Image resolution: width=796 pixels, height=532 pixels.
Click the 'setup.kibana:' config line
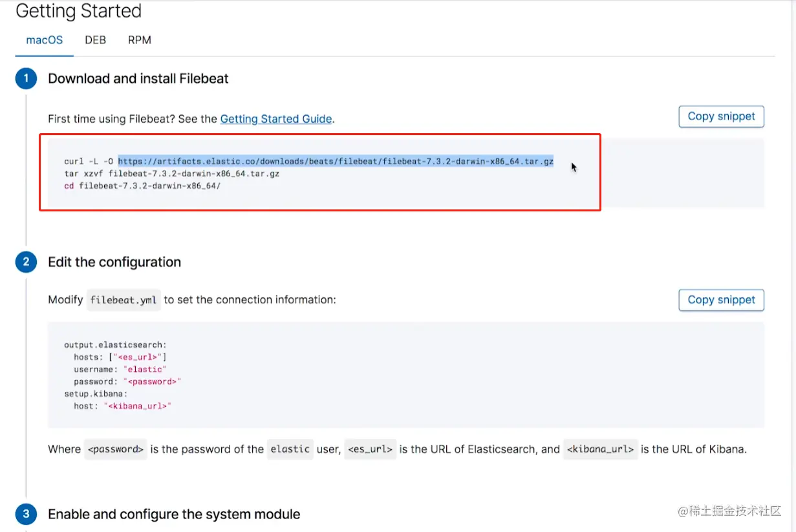point(96,394)
